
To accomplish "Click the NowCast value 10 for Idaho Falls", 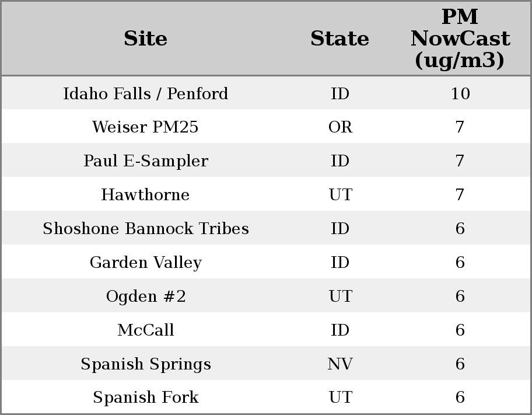I will (460, 93).
